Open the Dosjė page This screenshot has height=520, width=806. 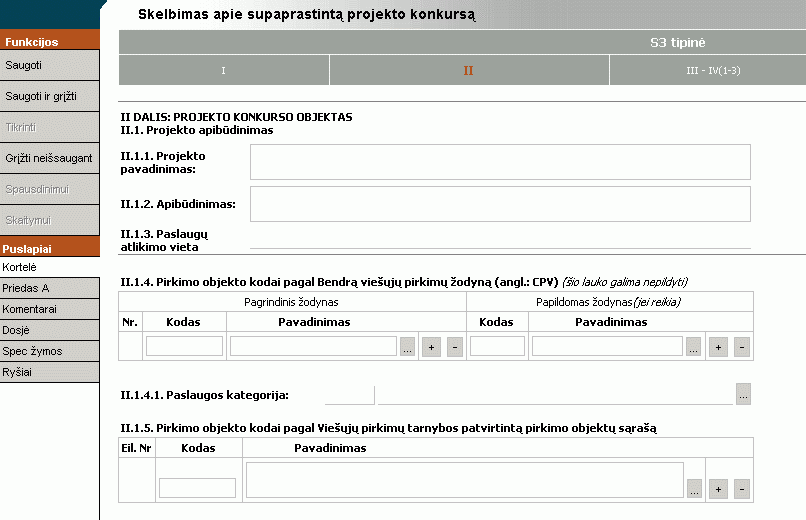click(49, 330)
